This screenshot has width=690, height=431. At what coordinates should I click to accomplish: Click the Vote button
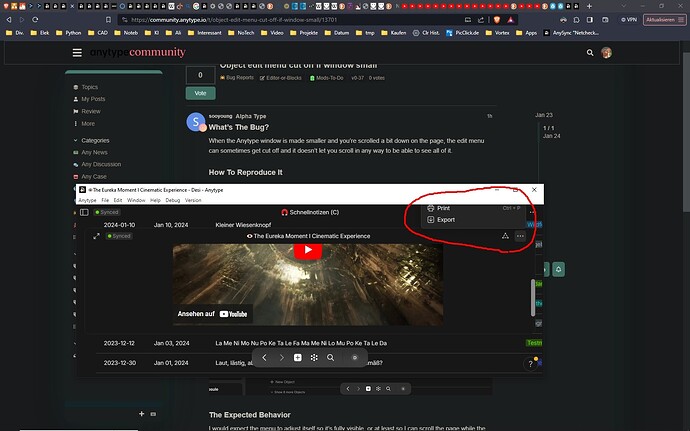point(200,93)
